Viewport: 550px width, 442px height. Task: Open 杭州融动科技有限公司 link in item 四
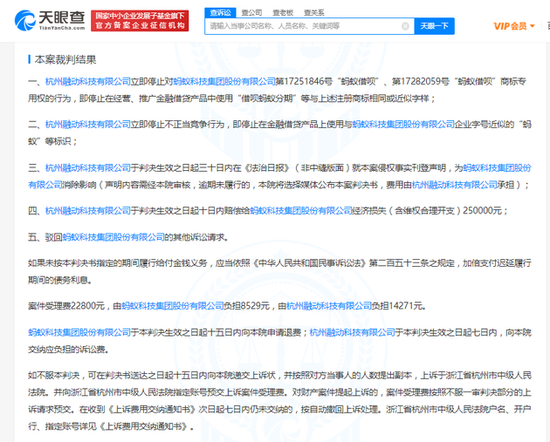coord(88,210)
